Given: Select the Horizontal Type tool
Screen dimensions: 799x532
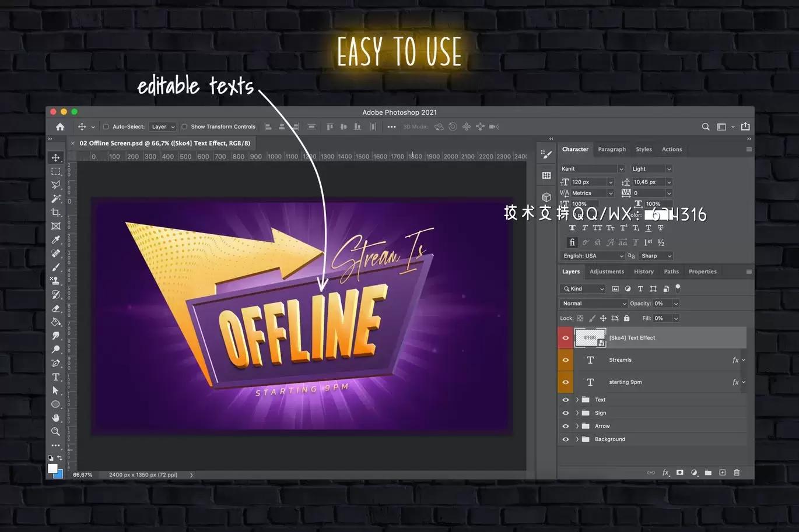Looking at the screenshot, I should 56,377.
